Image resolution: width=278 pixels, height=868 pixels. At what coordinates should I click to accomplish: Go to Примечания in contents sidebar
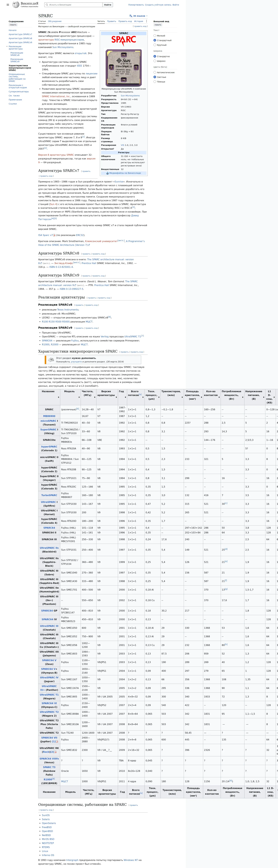click(x=15, y=100)
